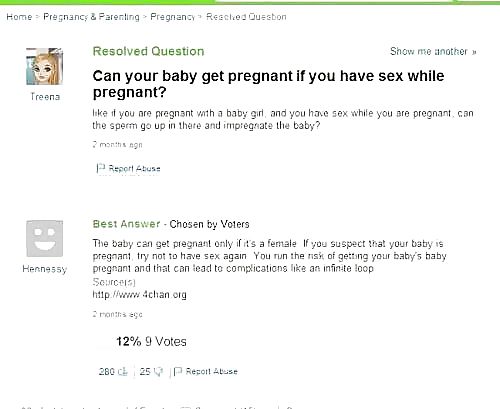Click the flag icon under Hennessy's answer
The width and height of the screenshot is (500, 409).
[178, 371]
